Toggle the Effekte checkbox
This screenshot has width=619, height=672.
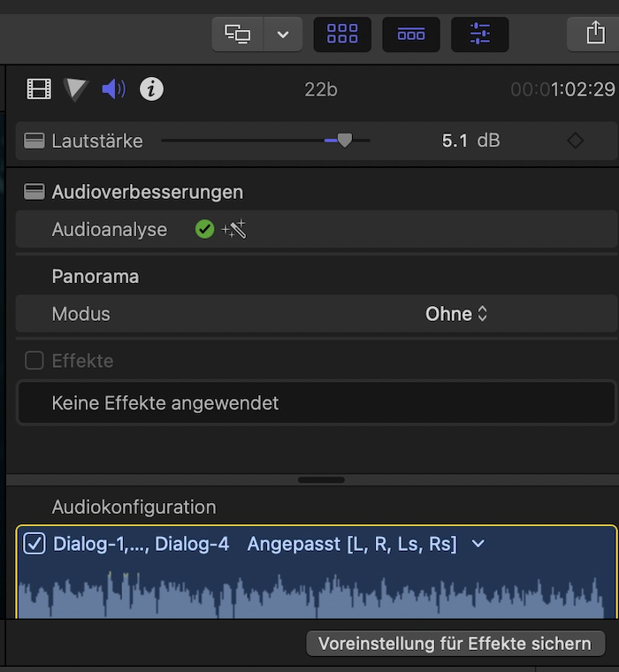(34, 361)
